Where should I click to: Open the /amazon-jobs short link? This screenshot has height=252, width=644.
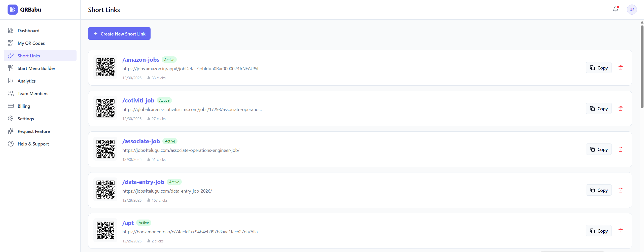point(140,60)
